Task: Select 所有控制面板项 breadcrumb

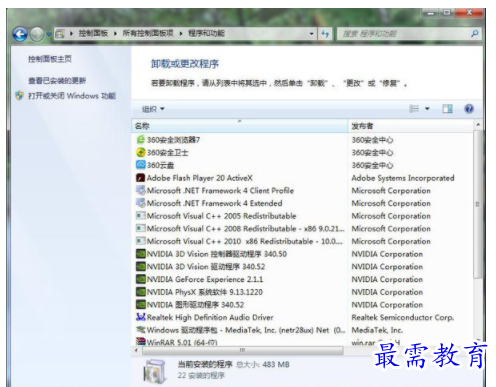Action: click(x=148, y=33)
